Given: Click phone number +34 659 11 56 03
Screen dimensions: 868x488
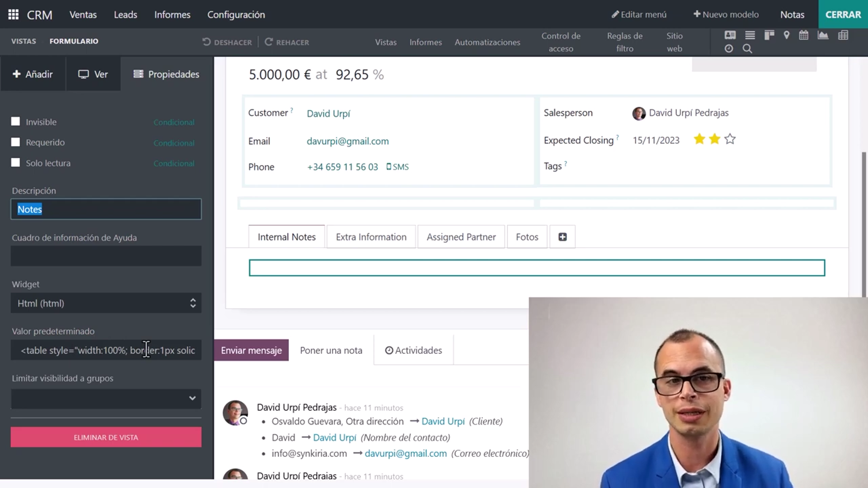Looking at the screenshot, I should 343,167.
